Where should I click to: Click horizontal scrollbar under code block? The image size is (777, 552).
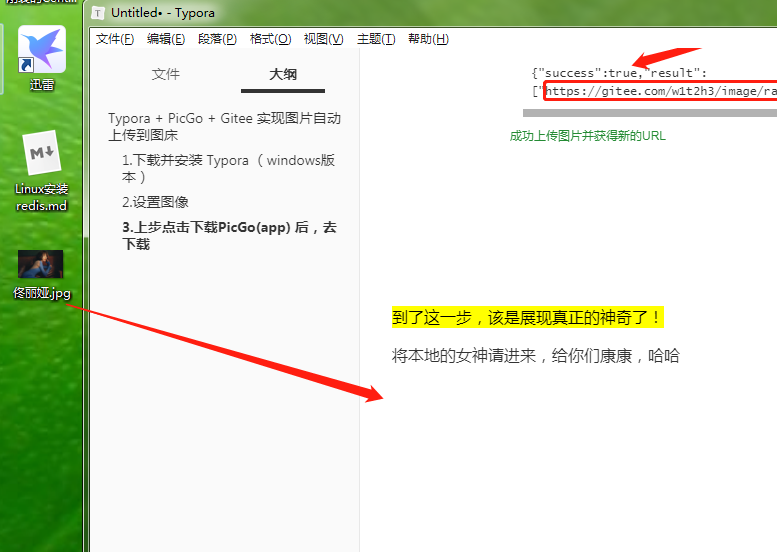(x=650, y=113)
